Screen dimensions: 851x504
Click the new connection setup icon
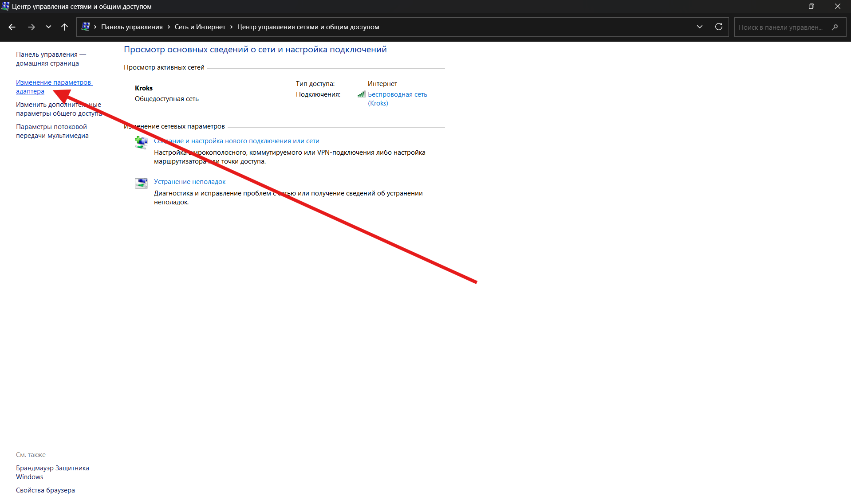pos(141,143)
